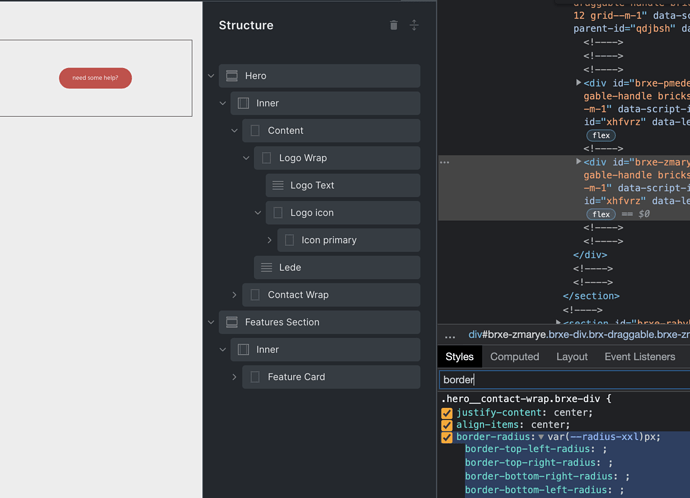Select the Logo Text row in Structure

(x=343, y=185)
